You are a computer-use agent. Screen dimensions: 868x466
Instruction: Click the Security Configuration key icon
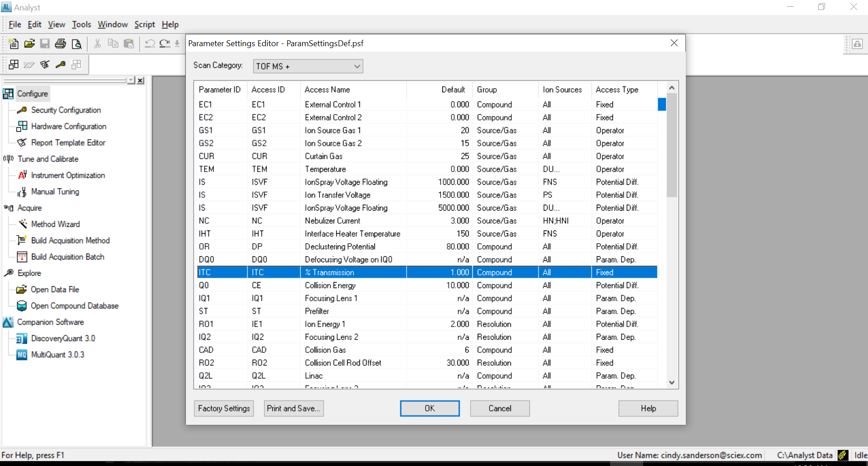coord(22,110)
